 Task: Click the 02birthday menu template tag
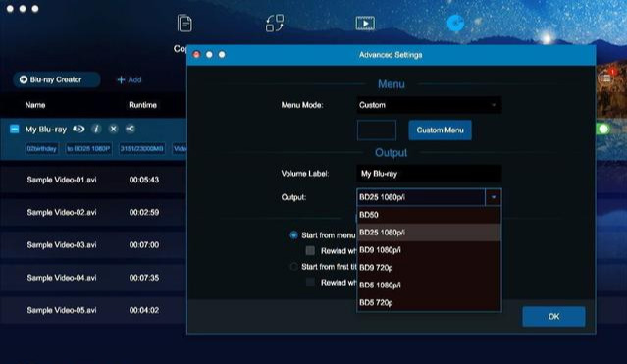pos(41,149)
